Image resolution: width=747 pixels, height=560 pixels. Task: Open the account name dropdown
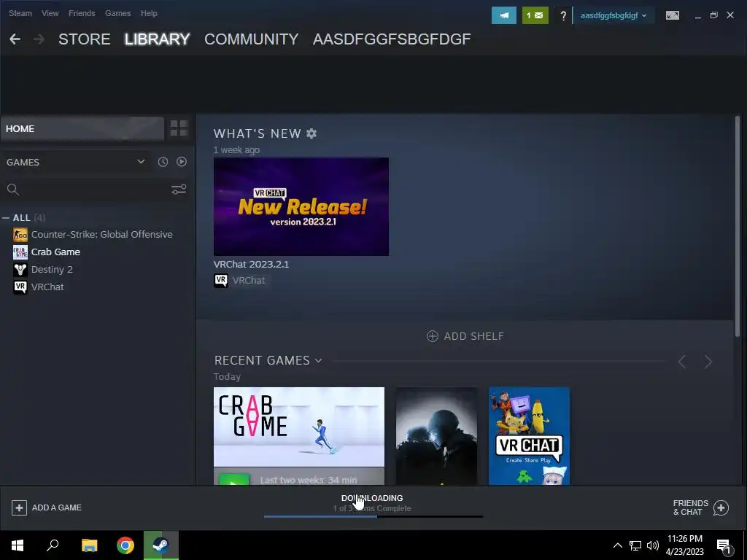coord(613,15)
